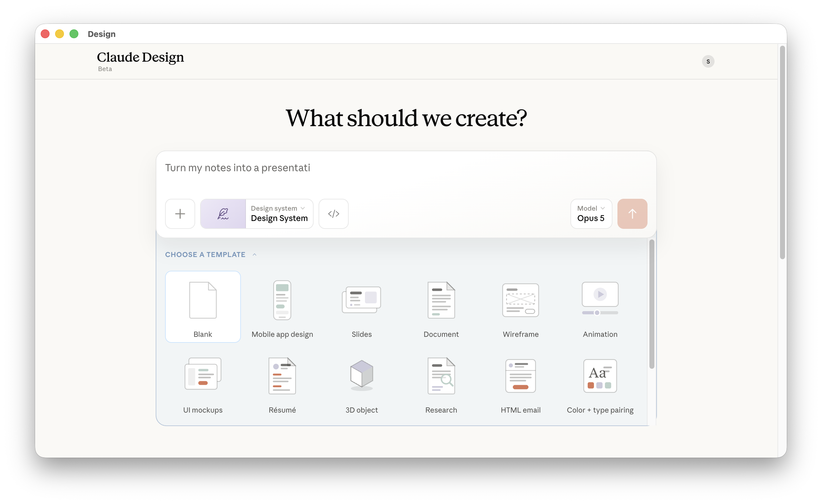The height and width of the screenshot is (504, 822).
Task: Click the red close window button
Action: point(45,34)
